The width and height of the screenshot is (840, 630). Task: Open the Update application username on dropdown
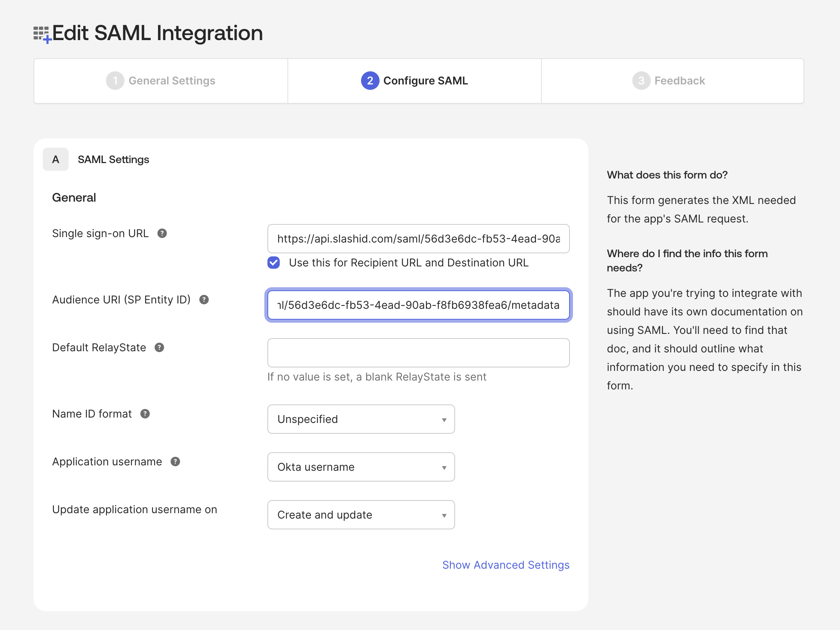click(x=361, y=515)
